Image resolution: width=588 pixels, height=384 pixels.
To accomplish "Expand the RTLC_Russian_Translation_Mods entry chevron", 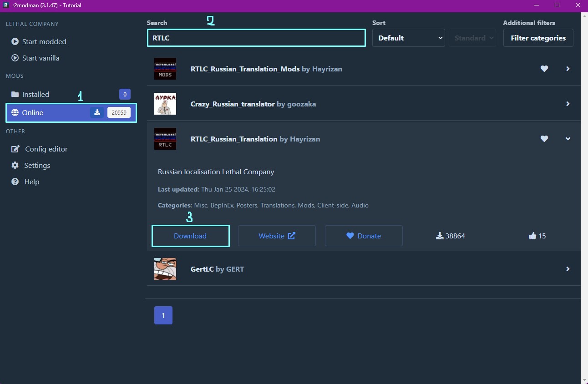I will point(568,69).
